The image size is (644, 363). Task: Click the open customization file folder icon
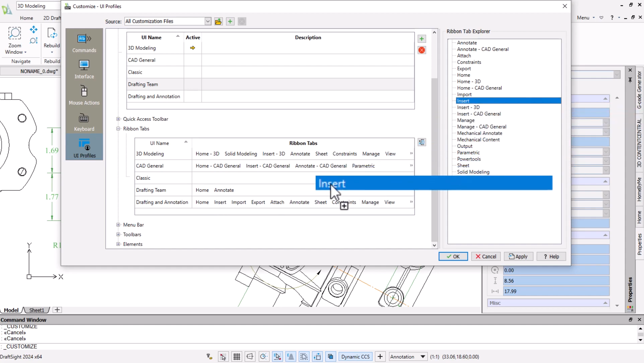[x=218, y=22]
